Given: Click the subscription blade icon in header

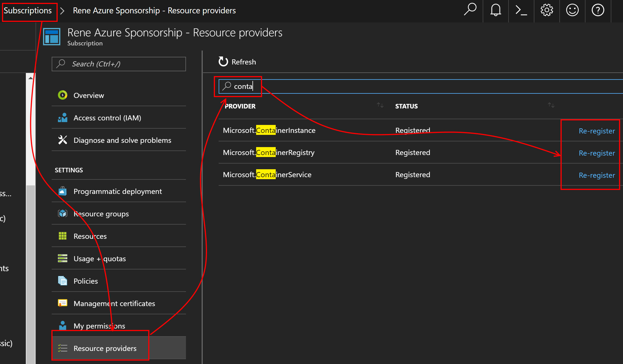Looking at the screenshot, I should pyautogui.click(x=52, y=37).
